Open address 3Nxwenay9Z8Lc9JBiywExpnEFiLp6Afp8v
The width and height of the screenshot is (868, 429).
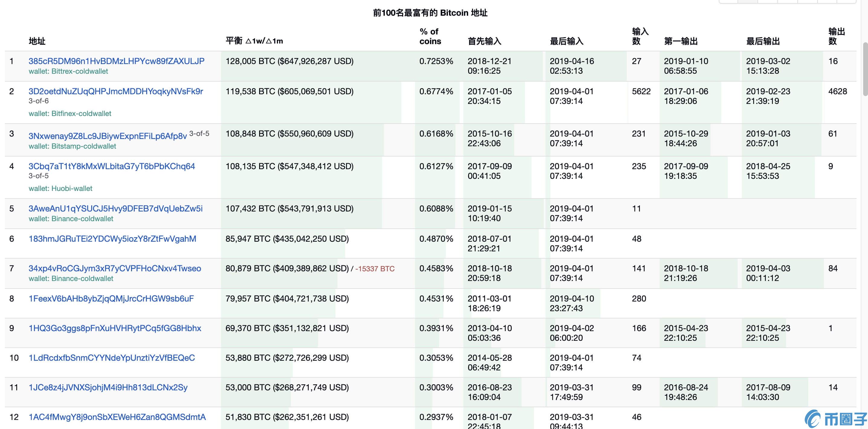tap(108, 136)
